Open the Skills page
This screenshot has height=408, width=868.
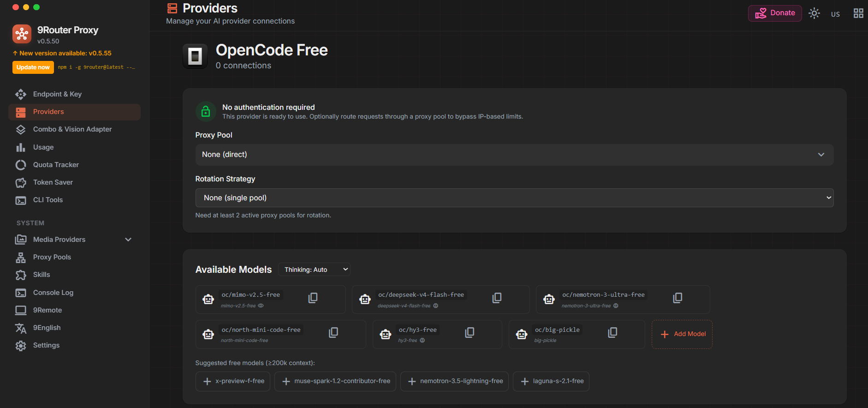click(74, 275)
